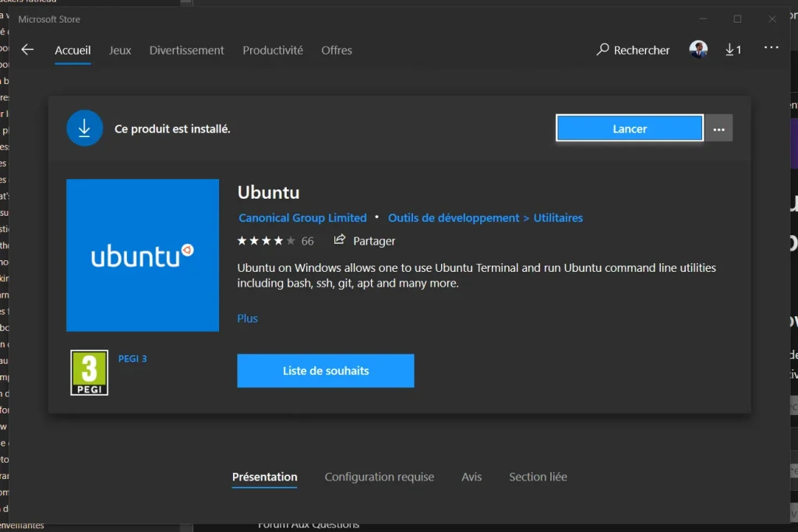Show the Avis reviews section
The width and height of the screenshot is (798, 532).
pos(471,477)
